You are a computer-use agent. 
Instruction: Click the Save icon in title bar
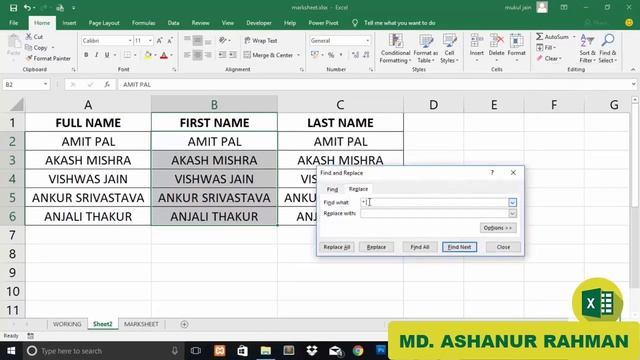click(13, 8)
